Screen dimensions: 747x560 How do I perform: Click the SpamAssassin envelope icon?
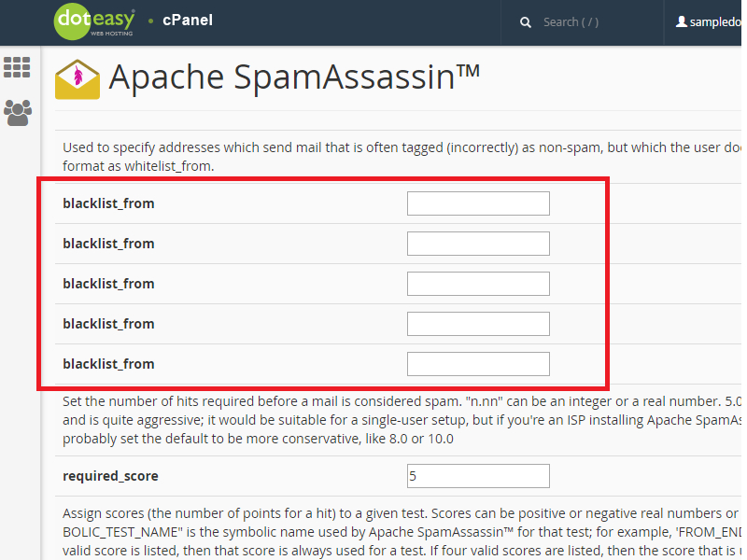tap(78, 79)
